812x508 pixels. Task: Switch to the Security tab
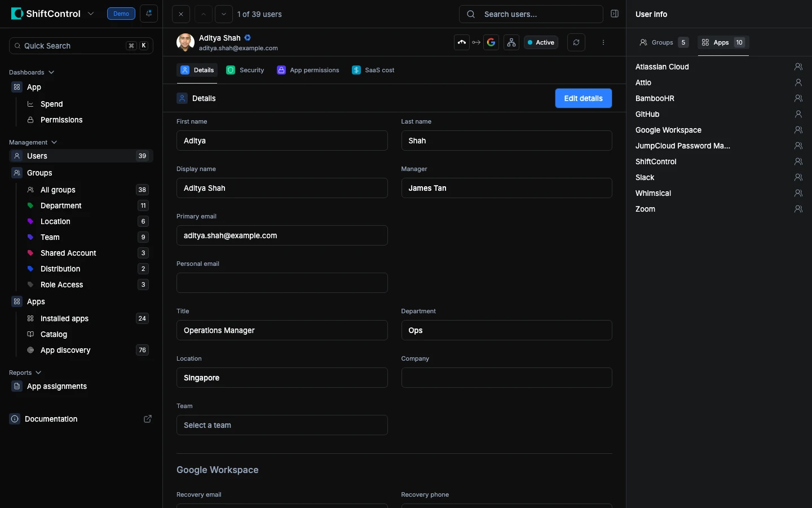(x=245, y=70)
